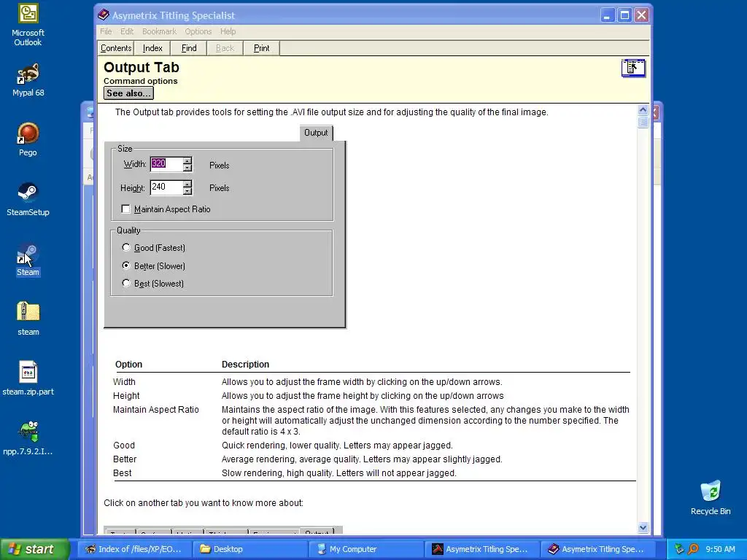This screenshot has width=747, height=560.
Task: Open the Edit menu
Action: pyautogui.click(x=127, y=31)
